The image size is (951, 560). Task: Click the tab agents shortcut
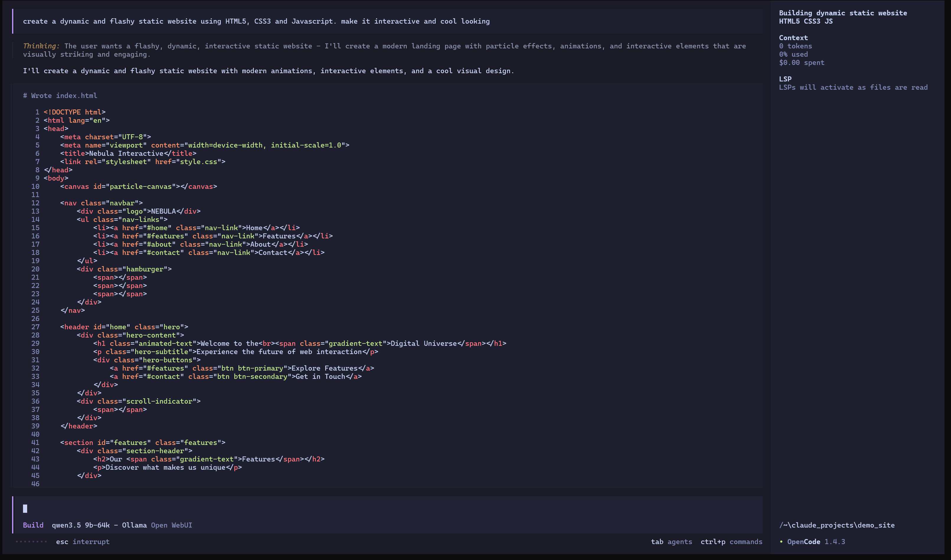click(x=672, y=541)
